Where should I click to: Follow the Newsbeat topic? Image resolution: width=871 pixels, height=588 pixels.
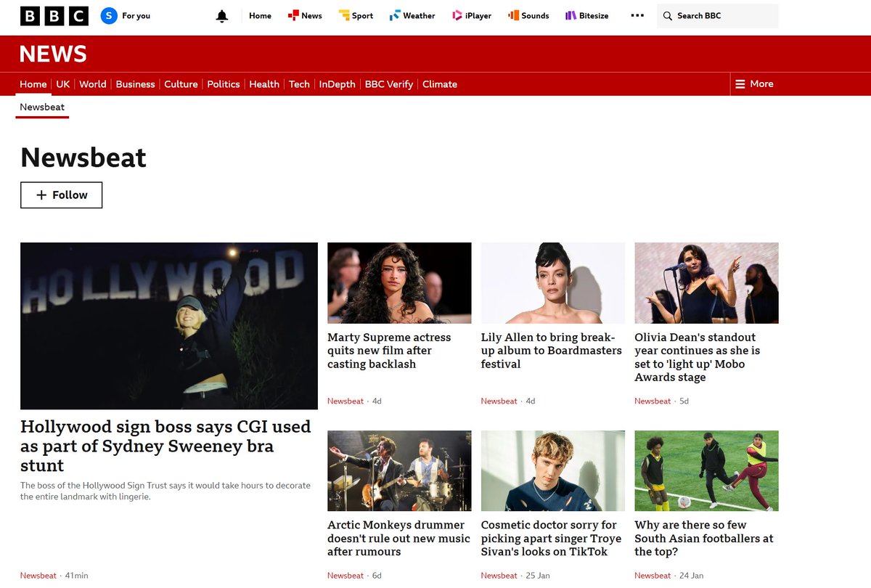[61, 195]
